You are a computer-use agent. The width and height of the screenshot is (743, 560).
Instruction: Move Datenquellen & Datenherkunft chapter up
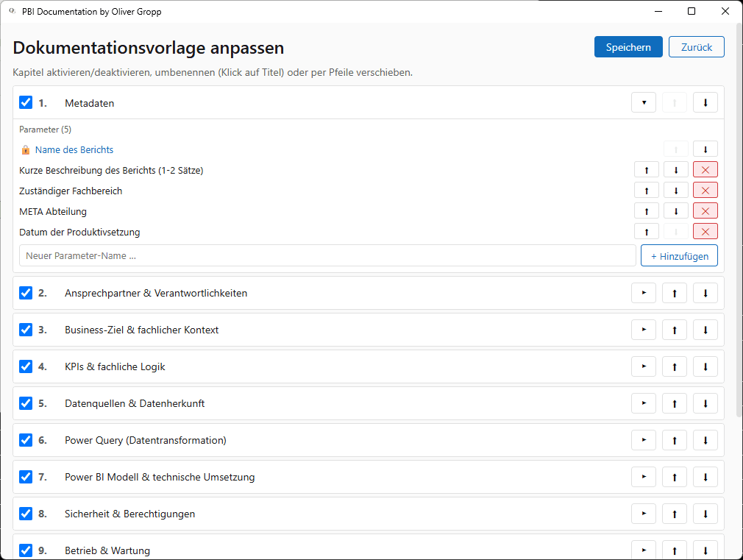click(675, 403)
